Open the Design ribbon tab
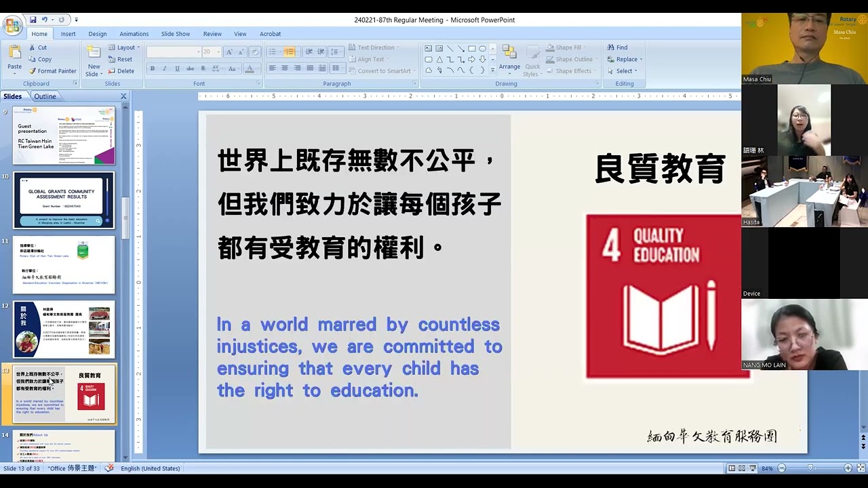The image size is (868, 488). (98, 34)
